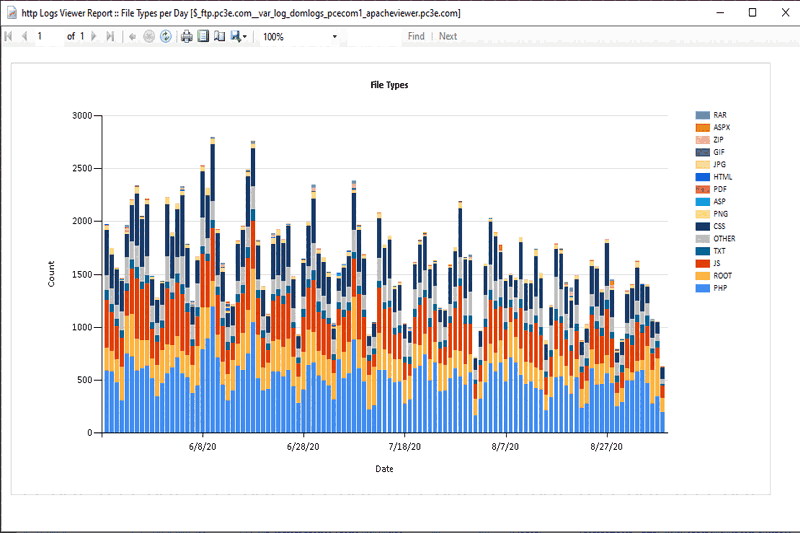Stop report rendering
This screenshot has width=800, height=533.
pyautogui.click(x=149, y=37)
